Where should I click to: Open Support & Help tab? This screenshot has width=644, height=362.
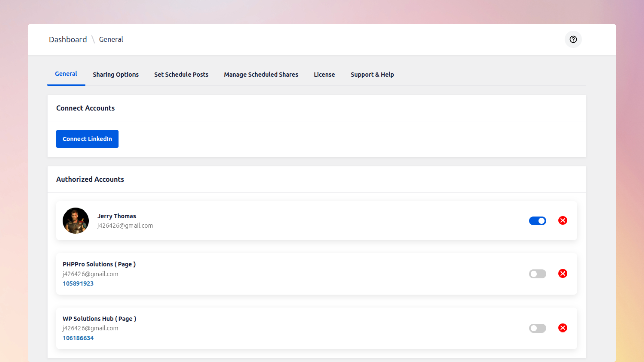pyautogui.click(x=372, y=74)
